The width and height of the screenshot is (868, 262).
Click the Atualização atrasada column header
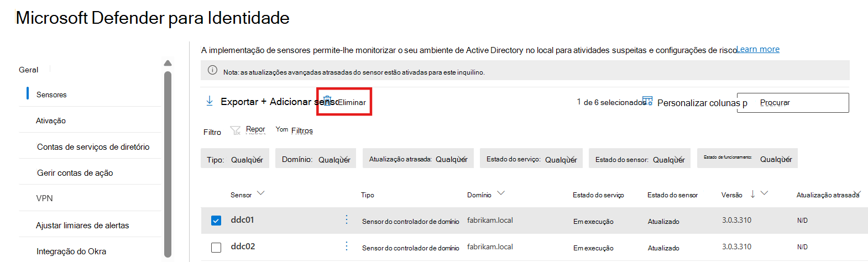(828, 195)
